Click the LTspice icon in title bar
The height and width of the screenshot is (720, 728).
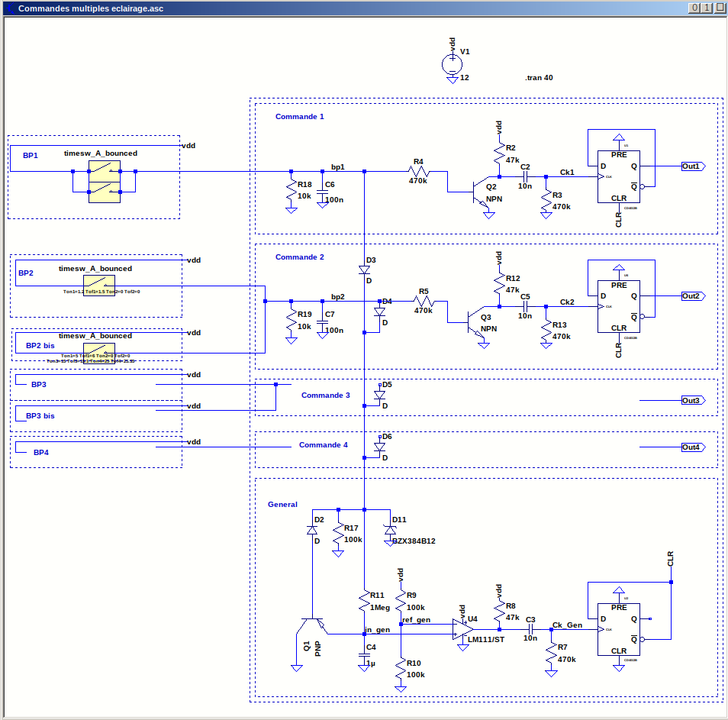[10, 8]
